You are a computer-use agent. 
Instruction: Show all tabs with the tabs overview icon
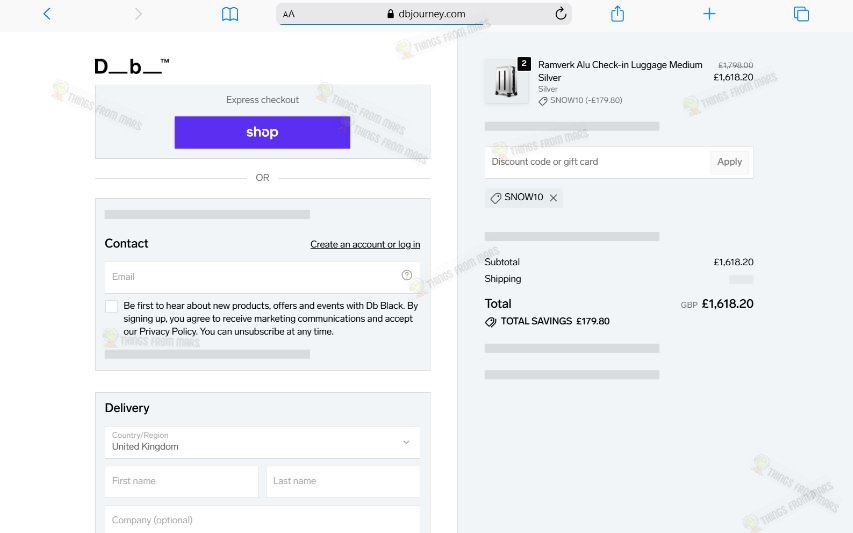click(801, 14)
